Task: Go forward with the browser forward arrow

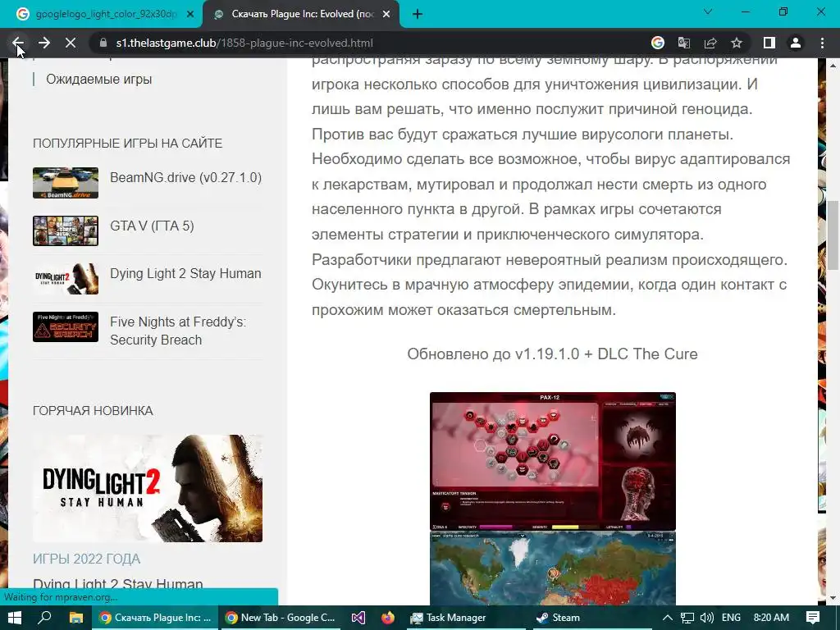Action: point(44,43)
